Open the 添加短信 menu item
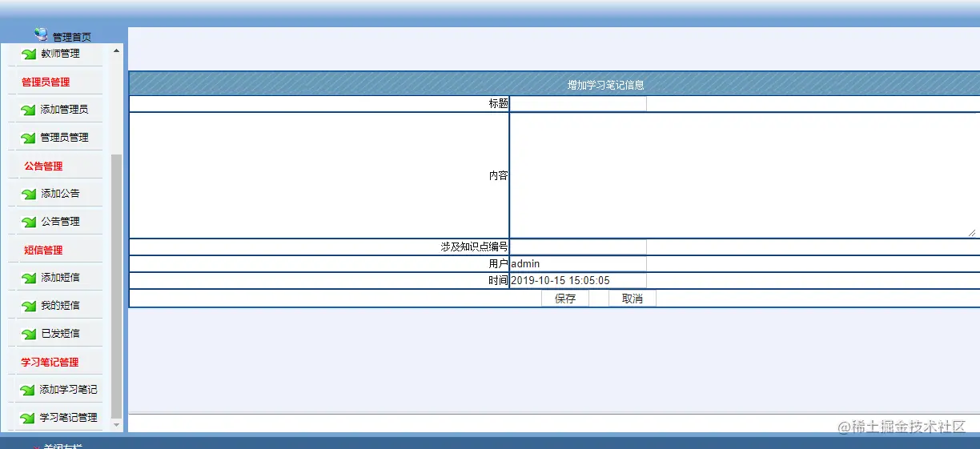This screenshot has height=449, width=980. [x=61, y=278]
